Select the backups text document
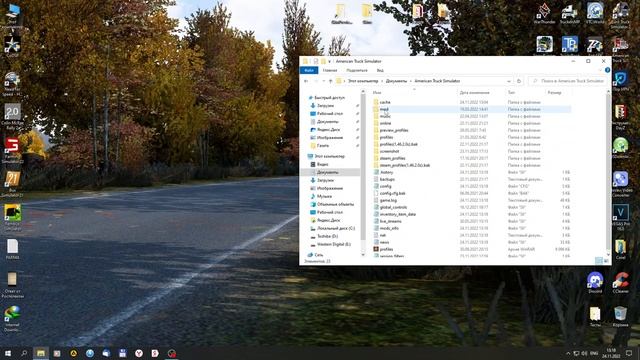Viewport: 640px width, 360px height. click(387, 179)
